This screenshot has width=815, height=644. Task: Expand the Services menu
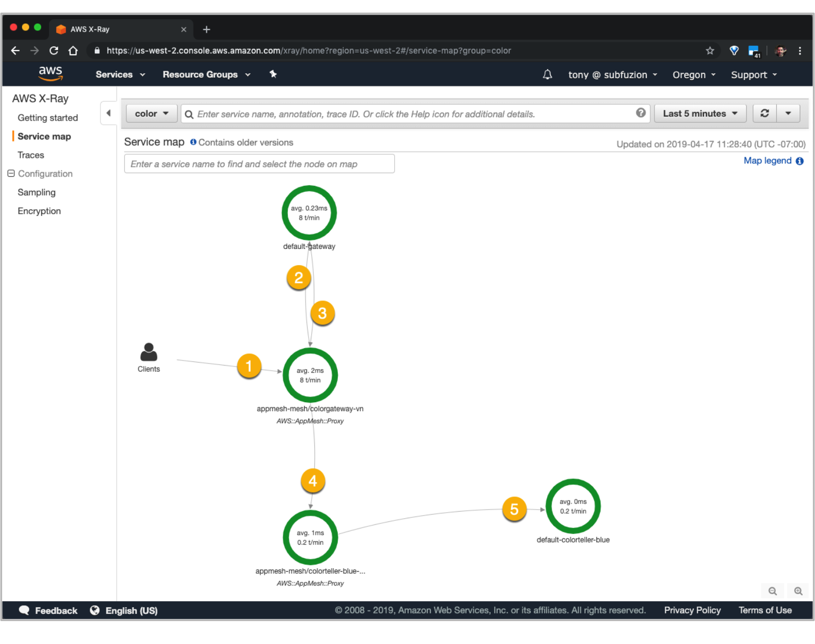[x=120, y=74]
